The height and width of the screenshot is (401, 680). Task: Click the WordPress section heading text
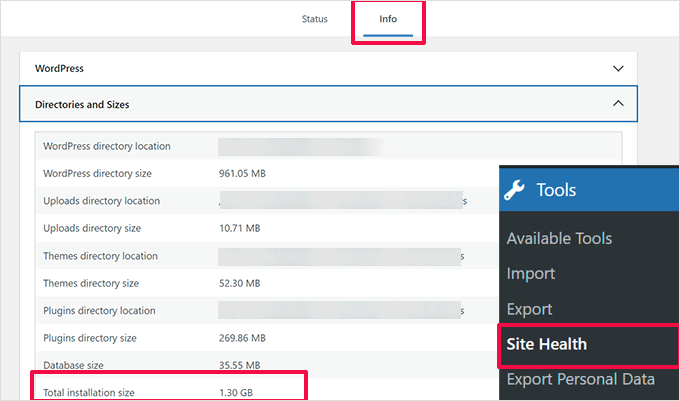point(59,69)
